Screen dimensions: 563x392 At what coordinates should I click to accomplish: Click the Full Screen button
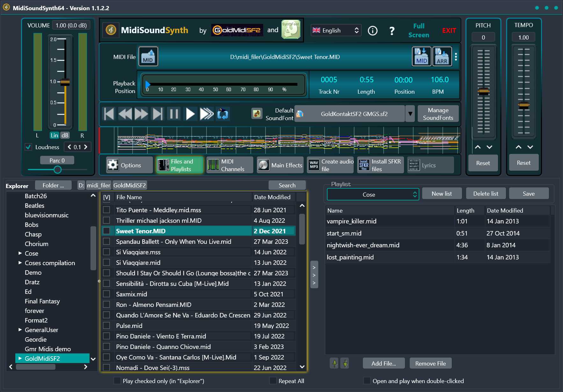(419, 31)
